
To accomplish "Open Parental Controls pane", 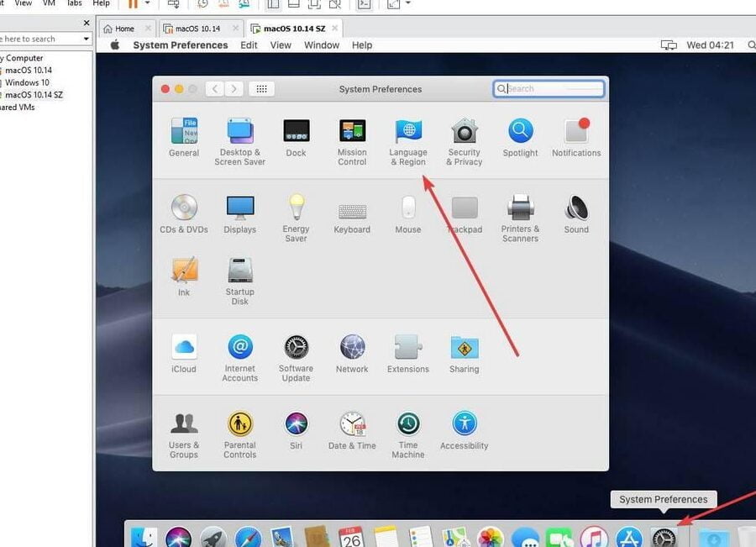I will click(x=239, y=424).
